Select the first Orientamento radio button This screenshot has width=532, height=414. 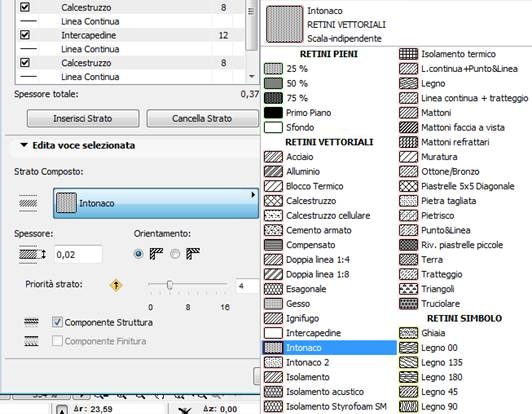coord(138,254)
